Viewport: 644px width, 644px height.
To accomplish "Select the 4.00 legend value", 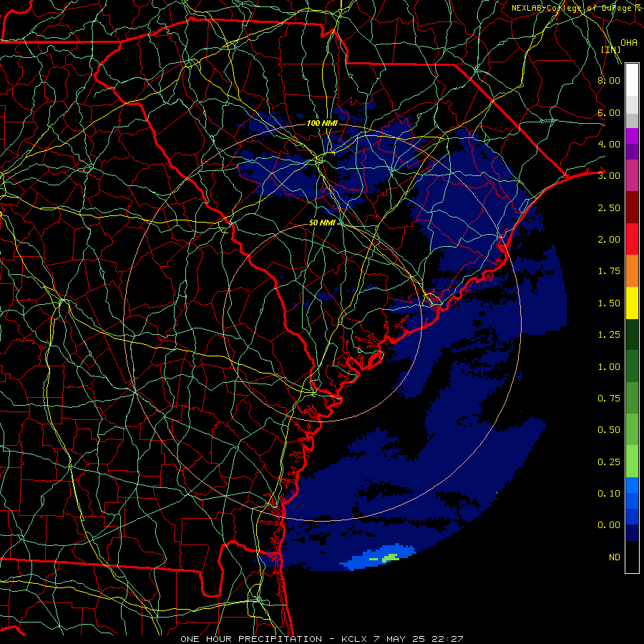I will pos(609,144).
